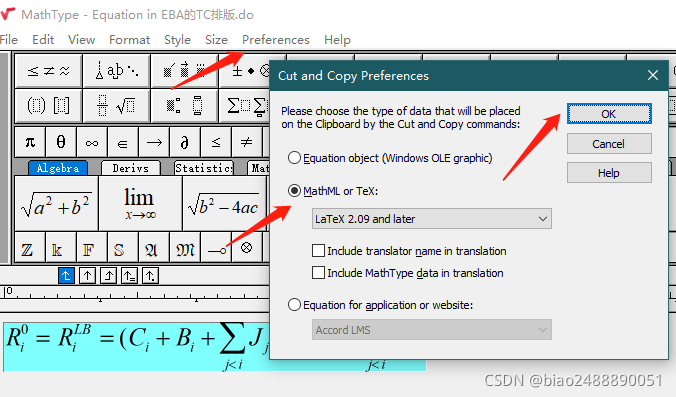Viewport: 676px width, 397px height.
Task: Insert the double-struck k symbol
Action: 61,247
